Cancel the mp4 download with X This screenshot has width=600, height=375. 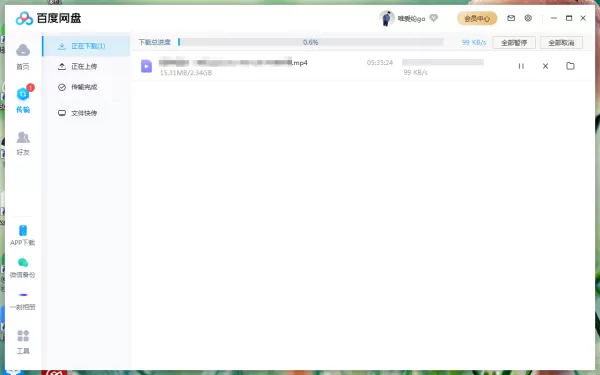tap(545, 66)
